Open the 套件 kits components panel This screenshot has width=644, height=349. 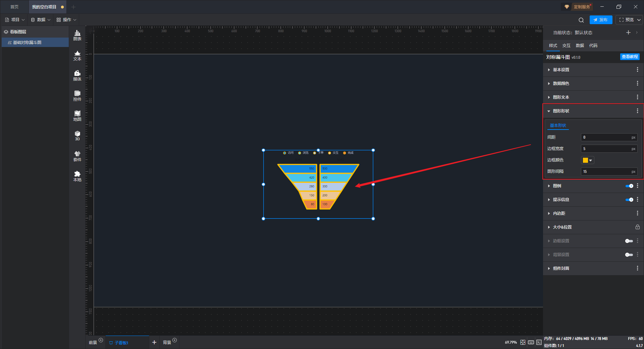[77, 156]
